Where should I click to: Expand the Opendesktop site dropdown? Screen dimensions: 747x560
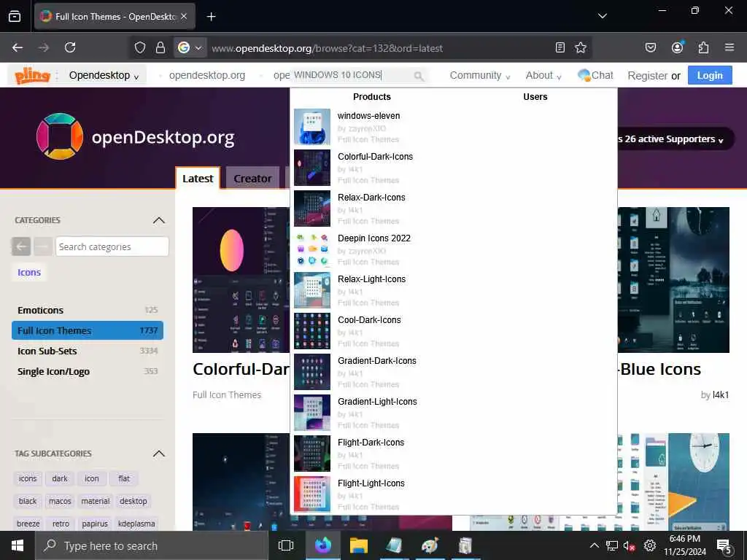coord(104,75)
